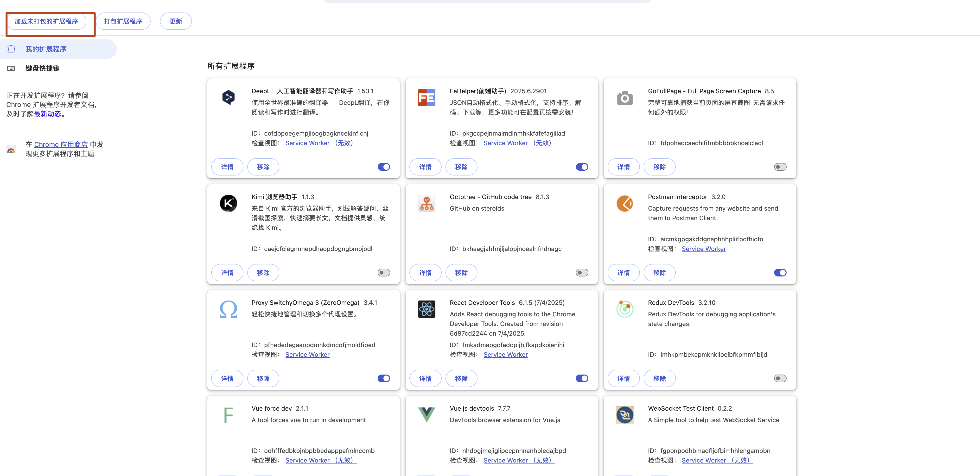980x476 pixels.
Task: Disable the React Developer Tools toggle
Action: (x=582, y=378)
